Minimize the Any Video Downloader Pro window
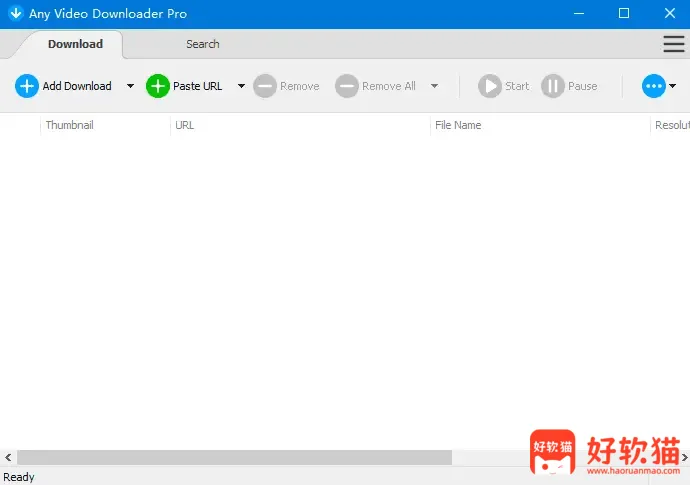690x485 pixels. tap(579, 13)
